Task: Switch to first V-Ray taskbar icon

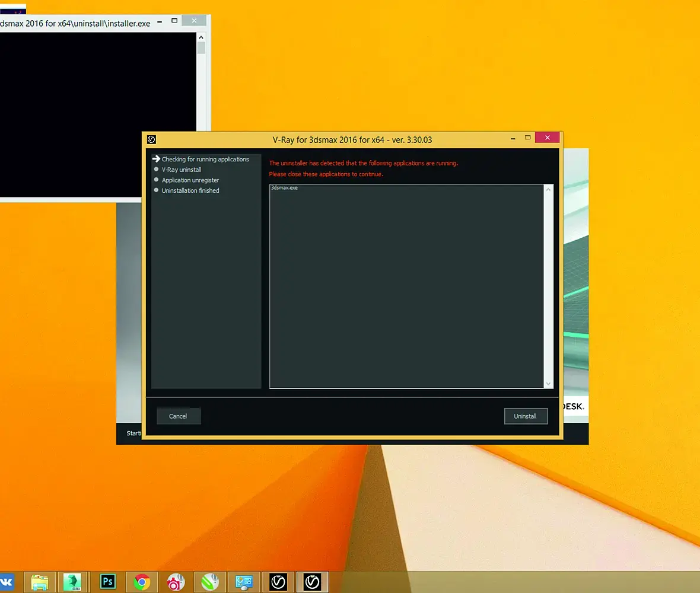Action: [x=278, y=582]
